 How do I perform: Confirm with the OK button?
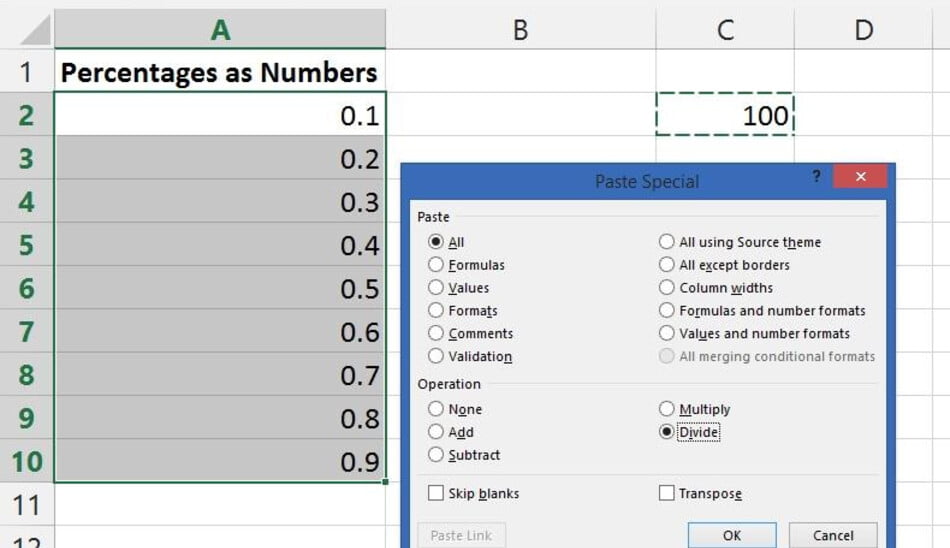(x=732, y=535)
